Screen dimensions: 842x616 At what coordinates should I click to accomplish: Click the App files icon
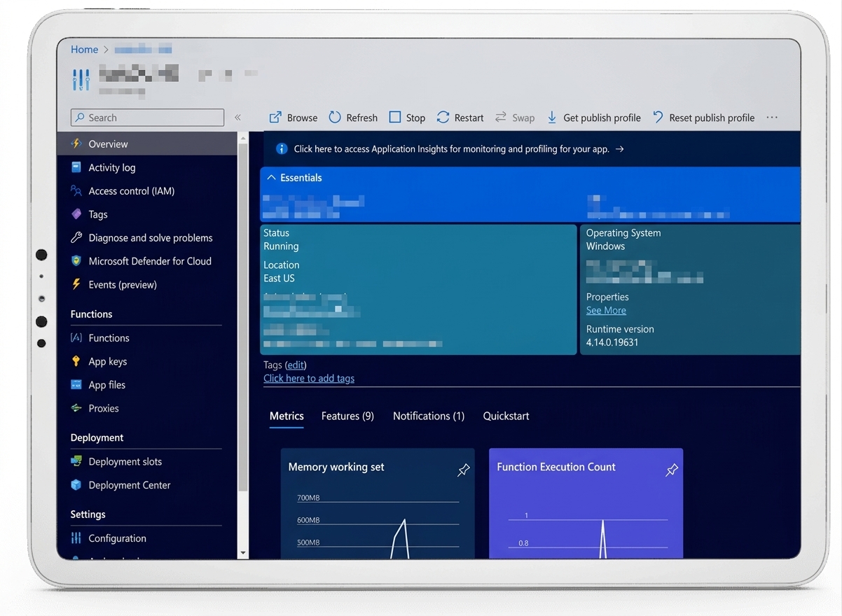76,384
